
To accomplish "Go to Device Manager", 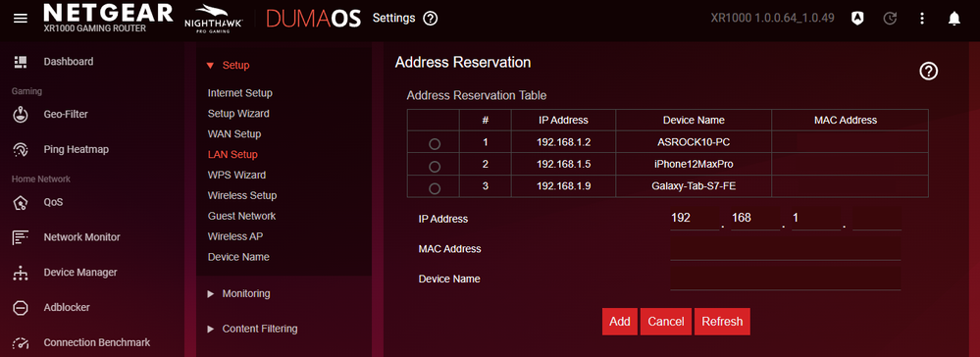I will [80, 273].
